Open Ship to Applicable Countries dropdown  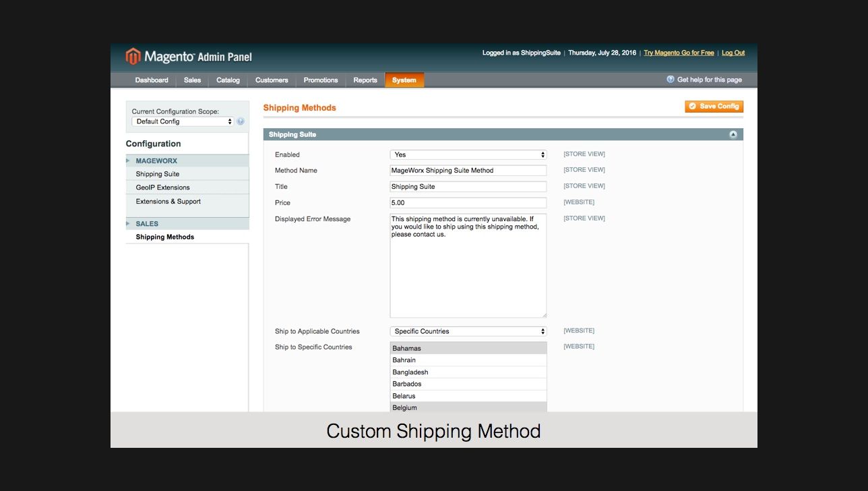click(468, 332)
